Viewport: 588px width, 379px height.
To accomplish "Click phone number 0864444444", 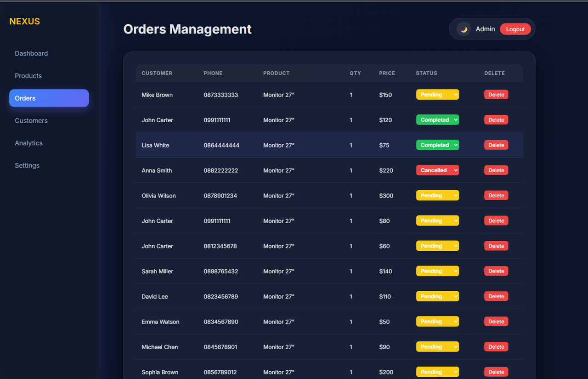I will click(221, 145).
